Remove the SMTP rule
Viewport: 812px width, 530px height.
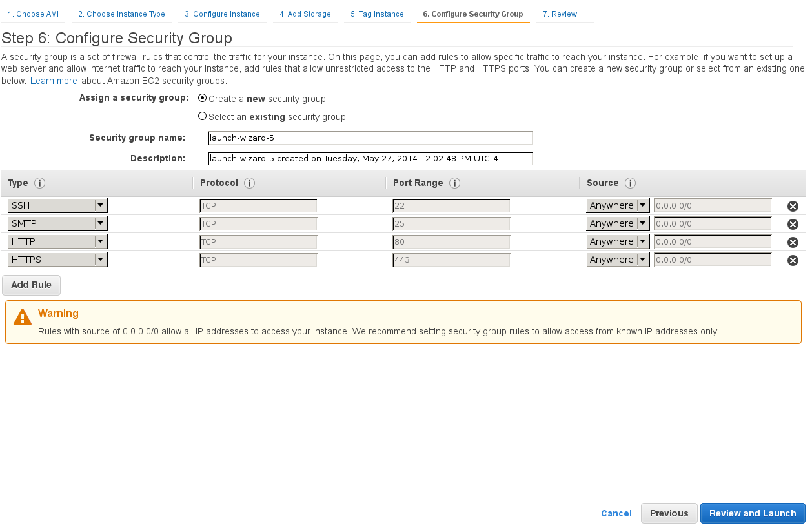(x=793, y=224)
